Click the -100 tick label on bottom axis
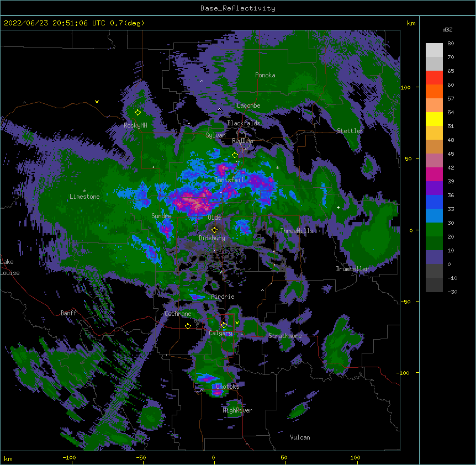The width and height of the screenshot is (476, 465). tap(70, 458)
